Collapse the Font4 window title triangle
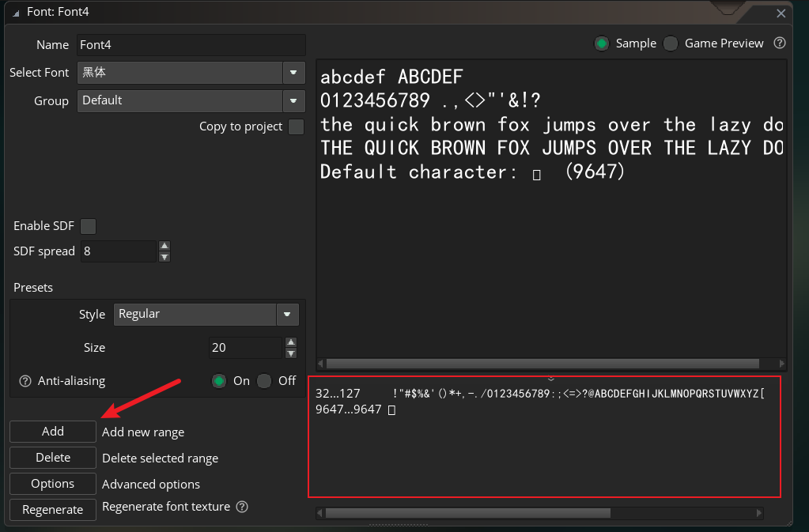 [16, 13]
